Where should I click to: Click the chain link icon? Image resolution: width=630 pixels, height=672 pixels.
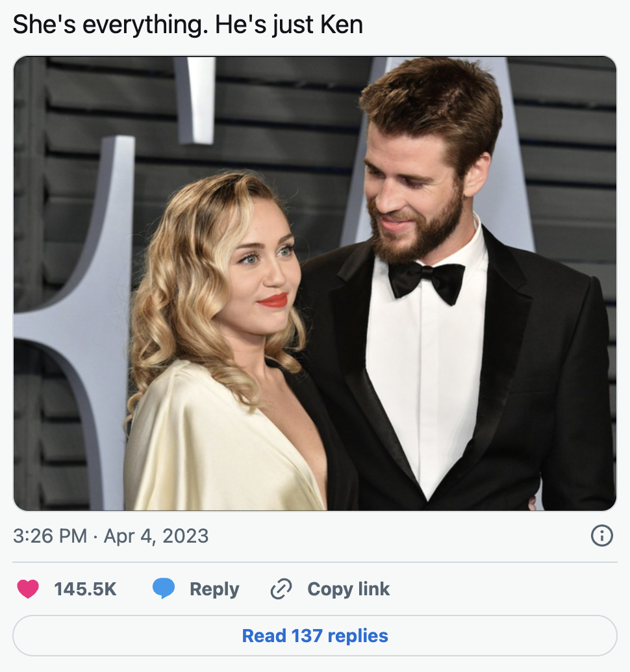pyautogui.click(x=281, y=589)
